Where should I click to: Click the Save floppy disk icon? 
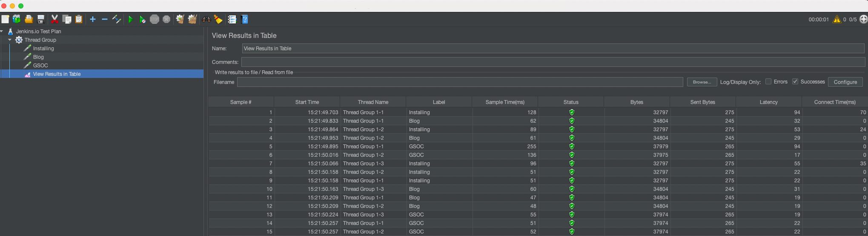point(41,19)
